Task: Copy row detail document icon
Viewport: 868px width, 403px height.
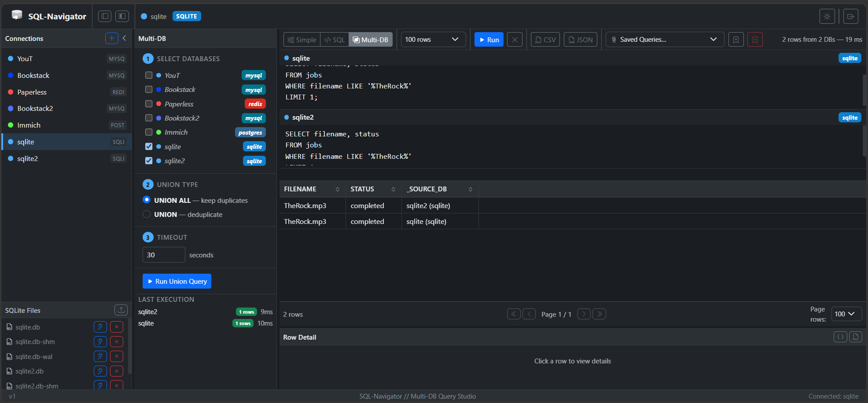Action: [x=856, y=337]
